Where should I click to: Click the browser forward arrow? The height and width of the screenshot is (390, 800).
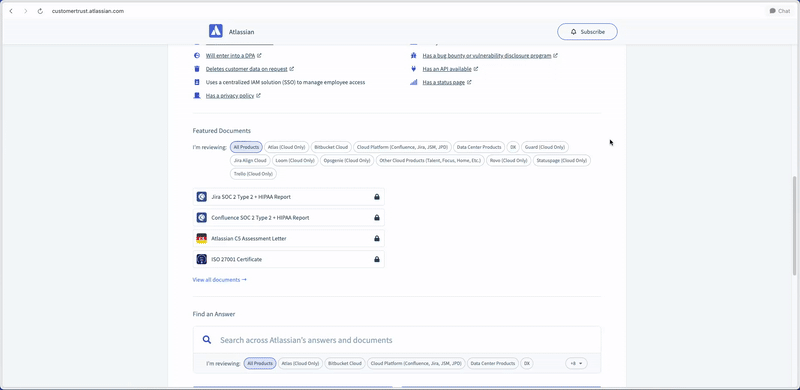pyautogui.click(x=26, y=11)
